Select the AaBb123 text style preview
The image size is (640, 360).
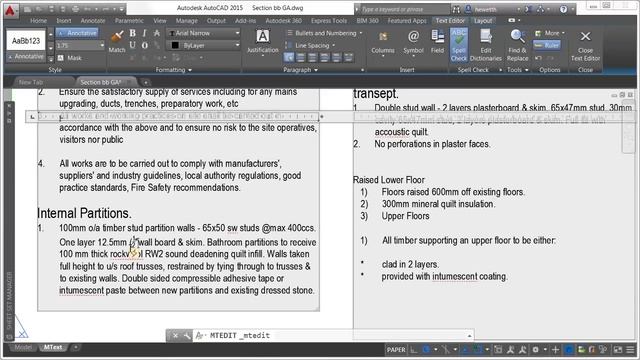pos(26,40)
